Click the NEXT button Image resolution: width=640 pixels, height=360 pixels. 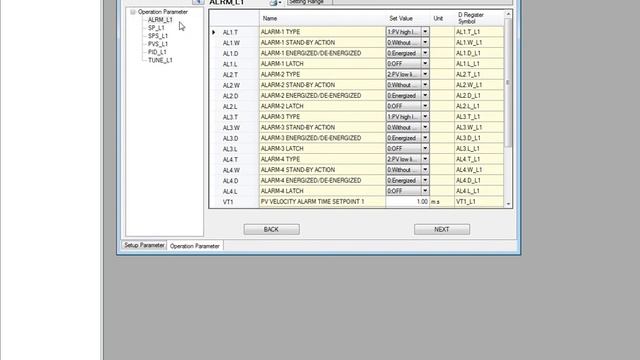(442, 229)
